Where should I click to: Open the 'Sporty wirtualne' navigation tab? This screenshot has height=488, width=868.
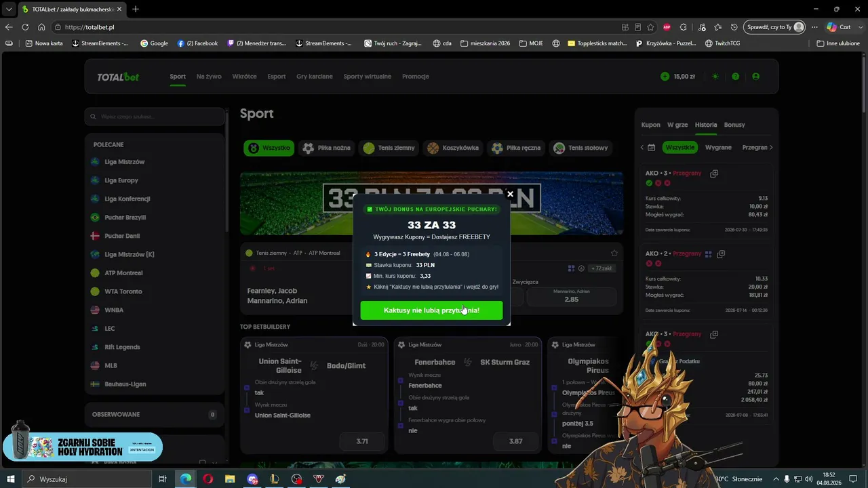pos(368,77)
